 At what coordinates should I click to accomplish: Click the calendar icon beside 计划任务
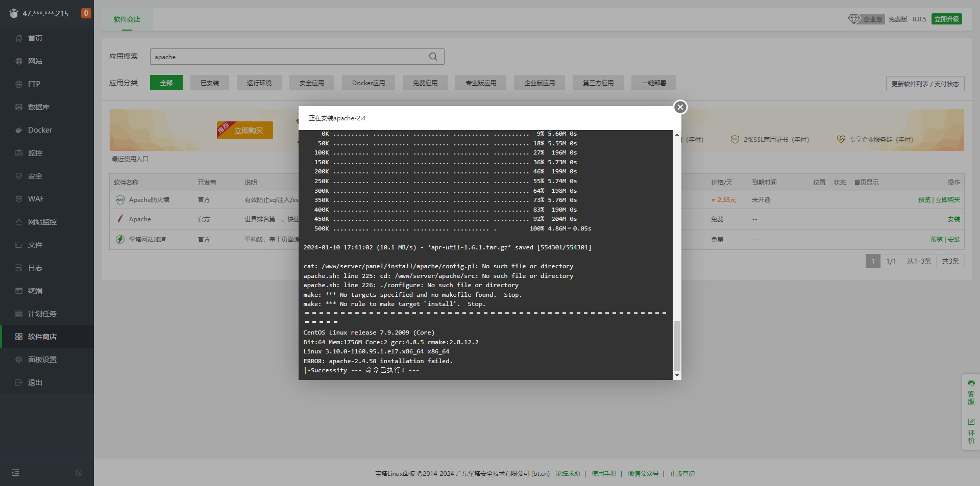point(19,314)
